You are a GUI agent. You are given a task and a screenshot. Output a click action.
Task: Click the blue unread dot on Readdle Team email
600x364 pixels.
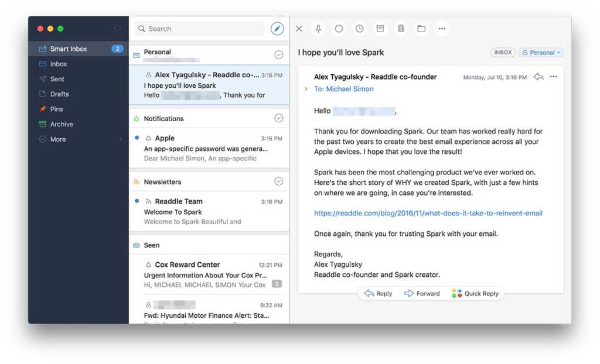point(137,201)
